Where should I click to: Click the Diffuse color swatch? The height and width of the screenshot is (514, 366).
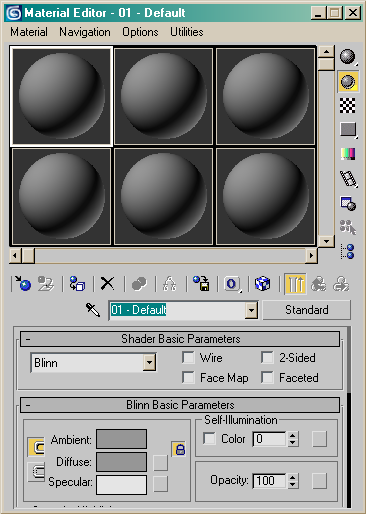(x=121, y=462)
